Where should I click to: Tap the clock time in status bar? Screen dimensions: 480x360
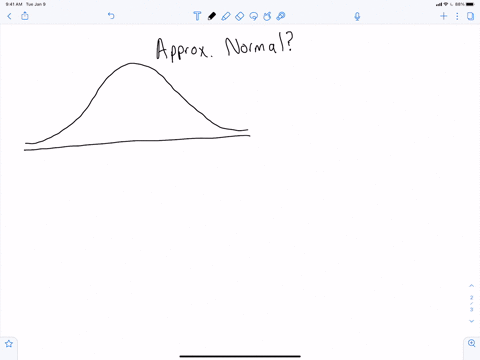point(14,4)
